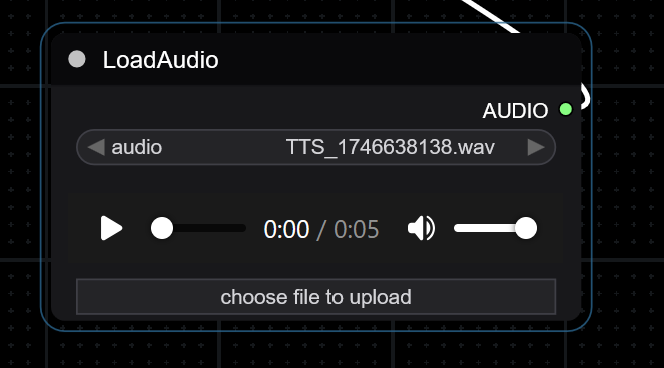The image size is (664, 368).
Task: Click the 0:00 current time display
Action: coord(286,229)
